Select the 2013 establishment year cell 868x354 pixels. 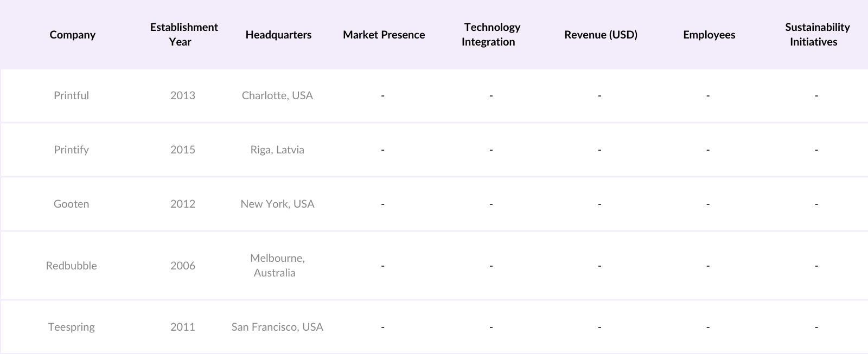click(183, 95)
